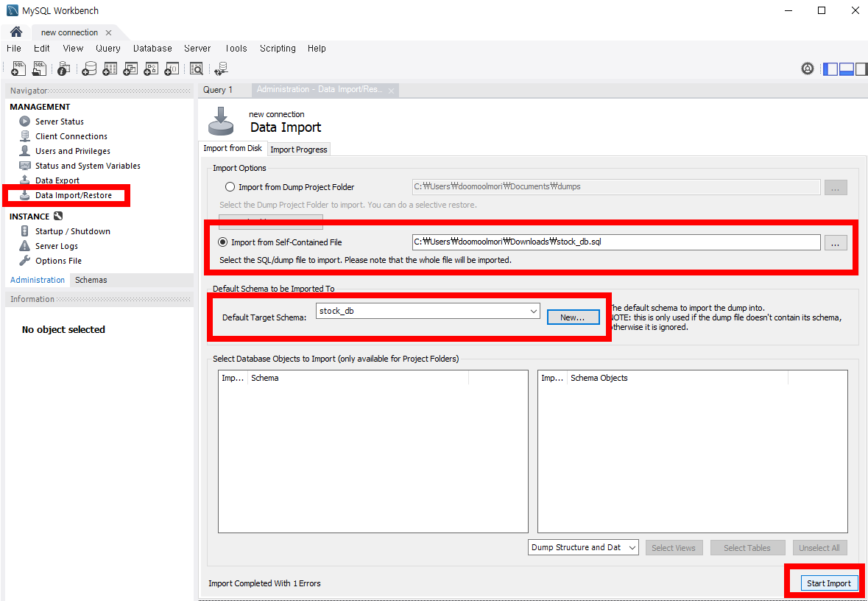Click the Users and Privileges person icon
This screenshot has width=868, height=601.
click(25, 151)
